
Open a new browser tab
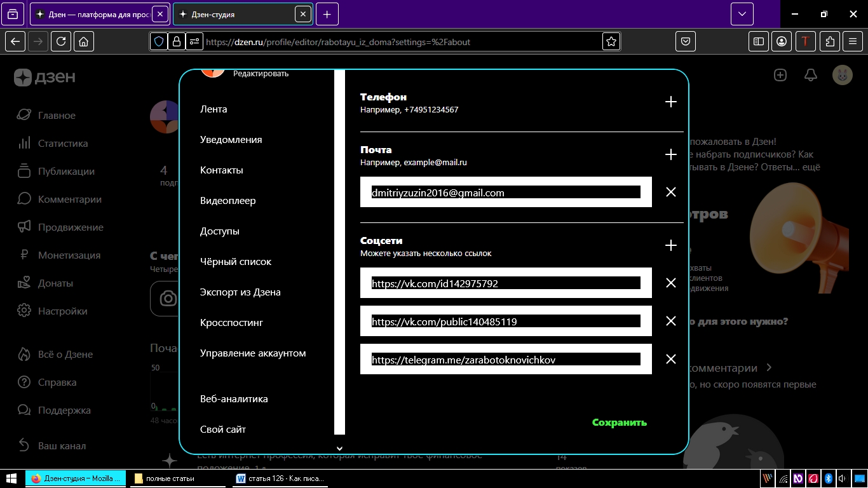327,14
